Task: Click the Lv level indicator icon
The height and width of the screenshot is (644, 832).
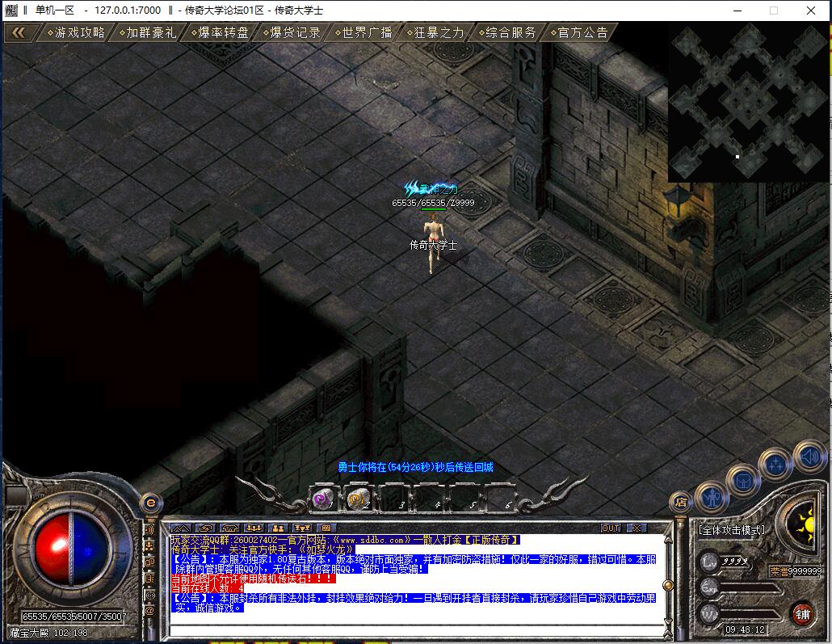Action: (709, 562)
